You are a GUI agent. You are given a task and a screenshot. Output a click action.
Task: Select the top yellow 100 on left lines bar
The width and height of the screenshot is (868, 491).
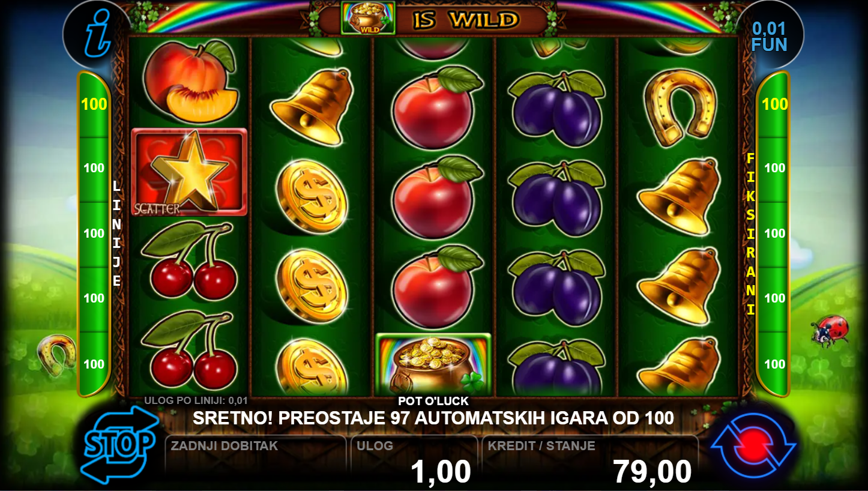point(94,104)
